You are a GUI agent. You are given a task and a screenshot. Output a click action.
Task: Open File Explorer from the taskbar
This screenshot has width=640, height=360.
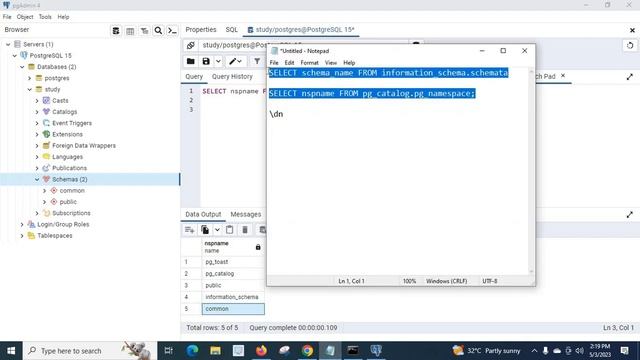click(215, 351)
